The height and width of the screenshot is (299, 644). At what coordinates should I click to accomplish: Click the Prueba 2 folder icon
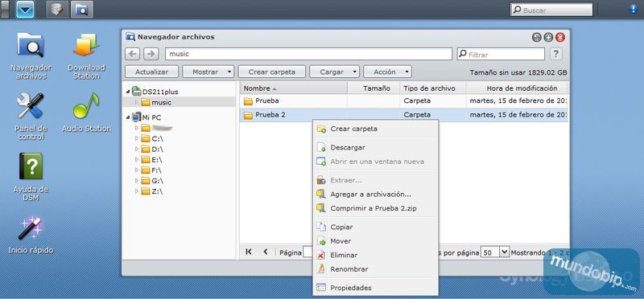point(248,116)
